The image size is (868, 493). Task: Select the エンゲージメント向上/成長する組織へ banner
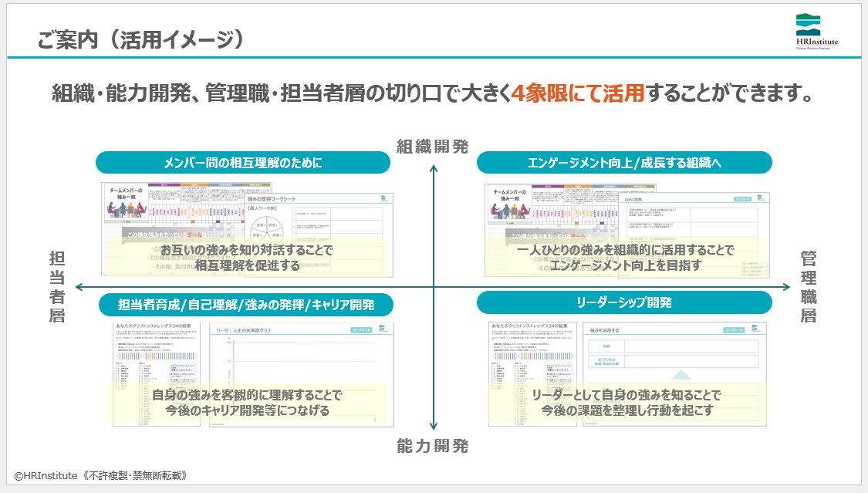pyautogui.click(x=624, y=163)
